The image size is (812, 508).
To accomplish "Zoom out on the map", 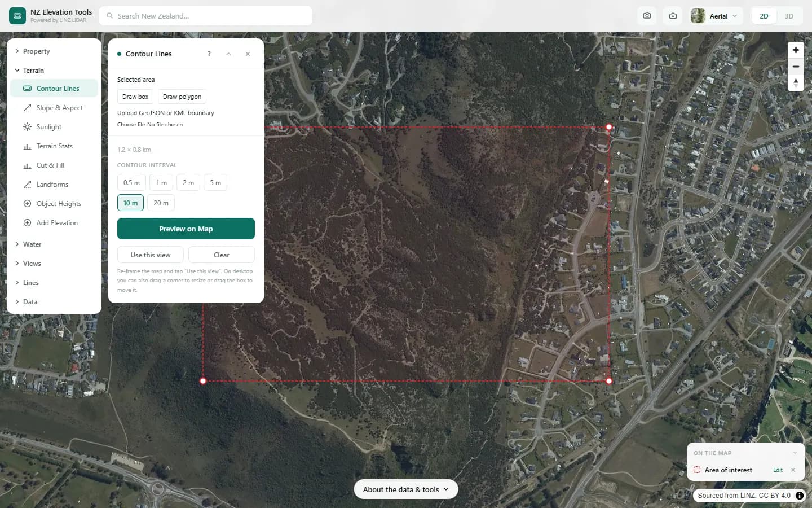I will click(x=796, y=67).
